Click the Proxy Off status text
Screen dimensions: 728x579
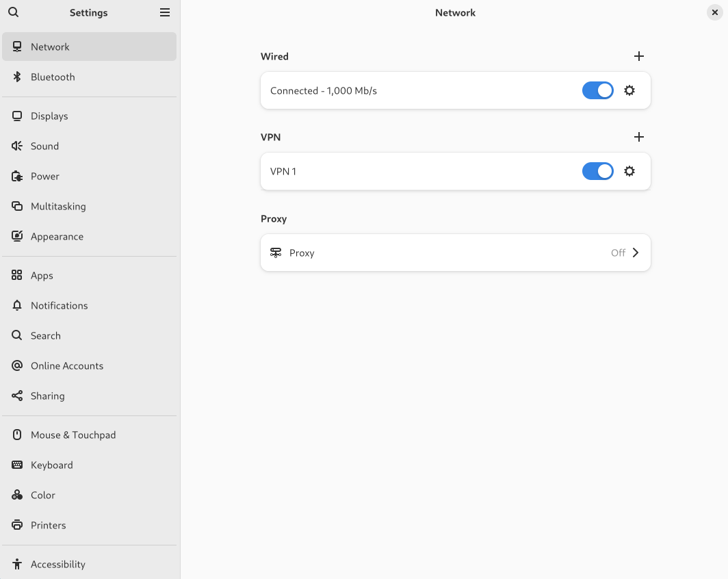click(x=618, y=253)
